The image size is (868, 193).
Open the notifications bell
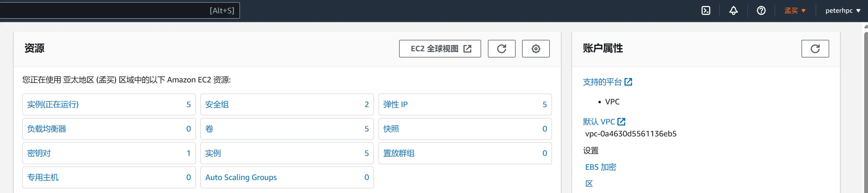733,11
